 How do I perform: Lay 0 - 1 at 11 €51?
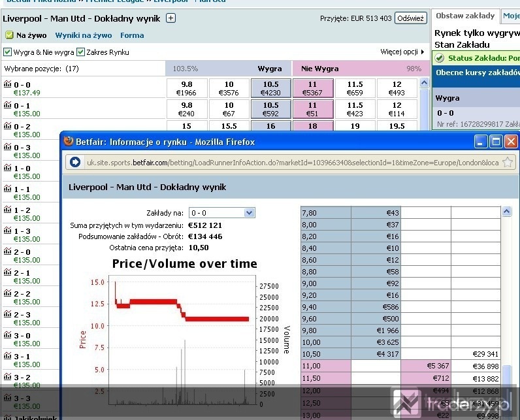tap(313, 109)
